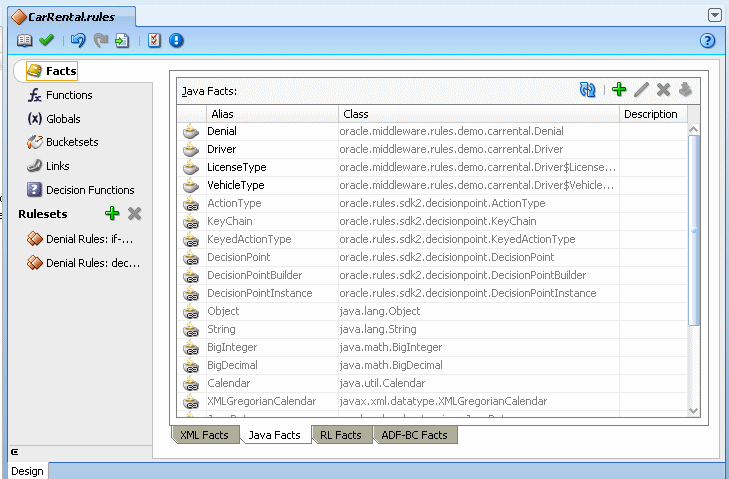Open the 'Denial Rules: dec...' ruleset
The image size is (729, 479).
click(84, 263)
